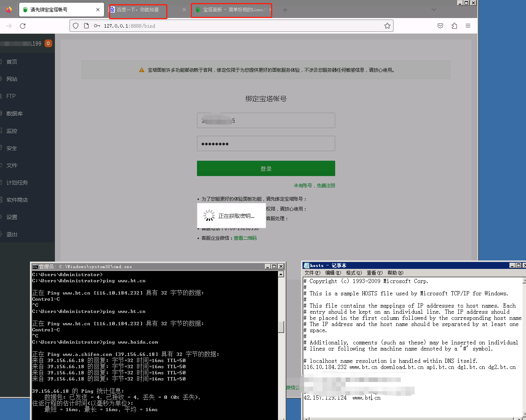This screenshot has width=526, height=420.
Task: Close the 请先绑定宝塔帐号 tab
Action: [x=98, y=10]
